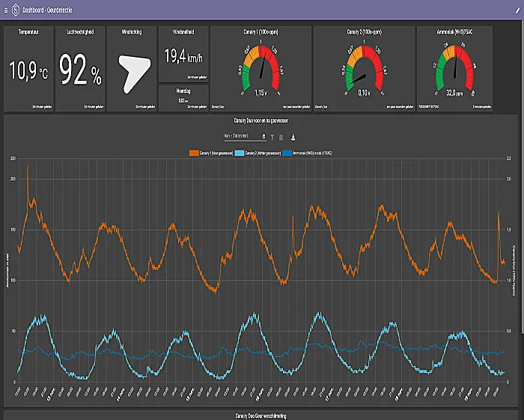
Task: Click the Canary 2 gauge dial
Action: pos(364,67)
